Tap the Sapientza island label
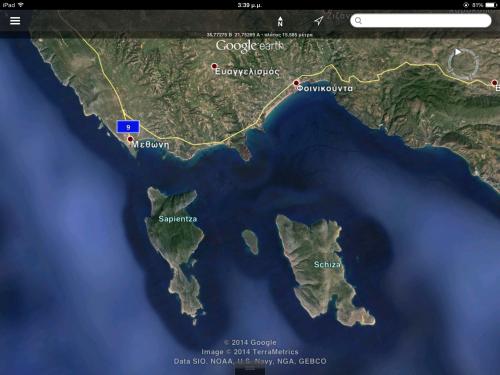This screenshot has height=375, width=500. click(x=178, y=219)
